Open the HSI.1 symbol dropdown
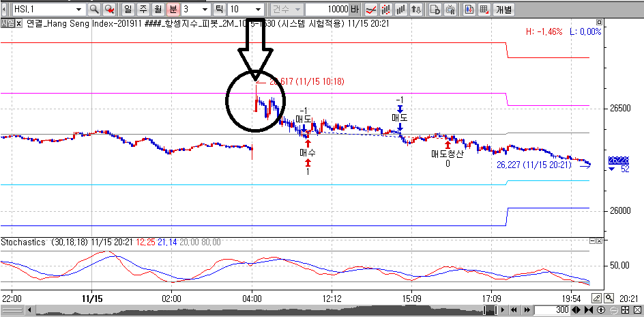This screenshot has width=644, height=317. 78,10
